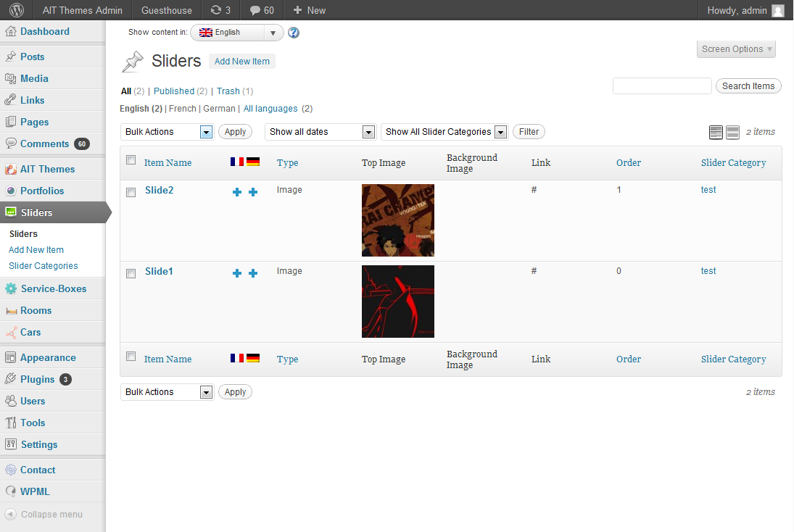794x532 pixels.
Task: Show All languages link
Action: (x=270, y=109)
